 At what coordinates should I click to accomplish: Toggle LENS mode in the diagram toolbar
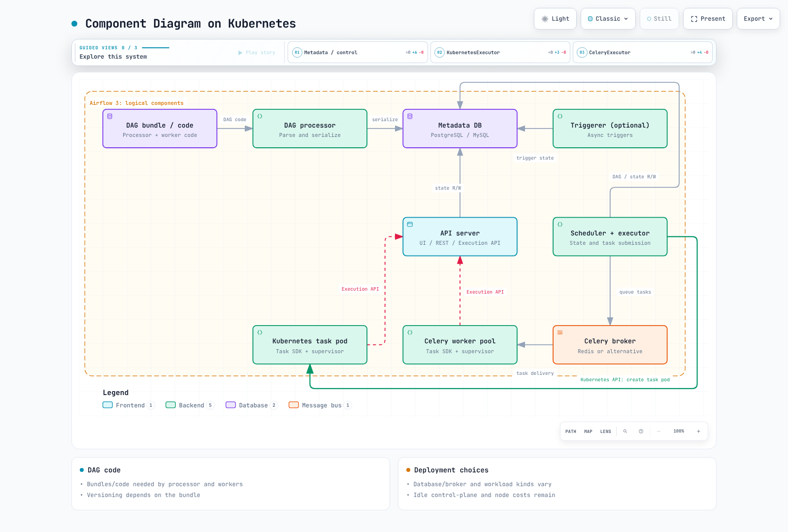[606, 432]
